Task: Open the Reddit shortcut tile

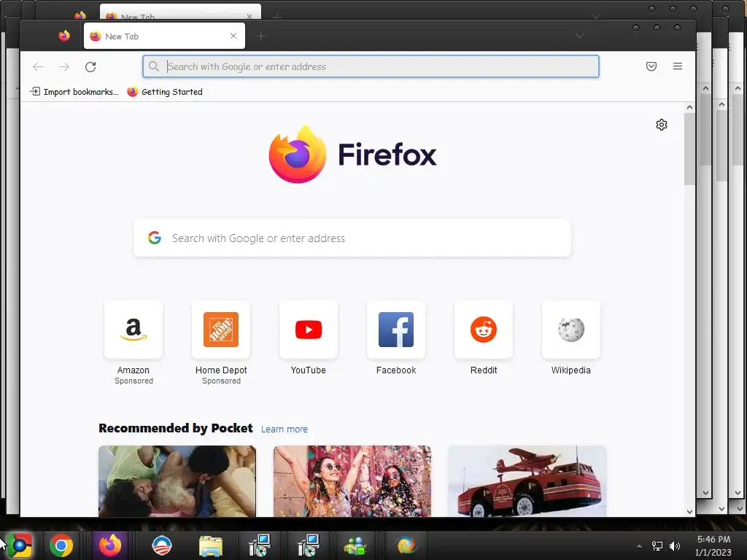Action: coord(484,330)
